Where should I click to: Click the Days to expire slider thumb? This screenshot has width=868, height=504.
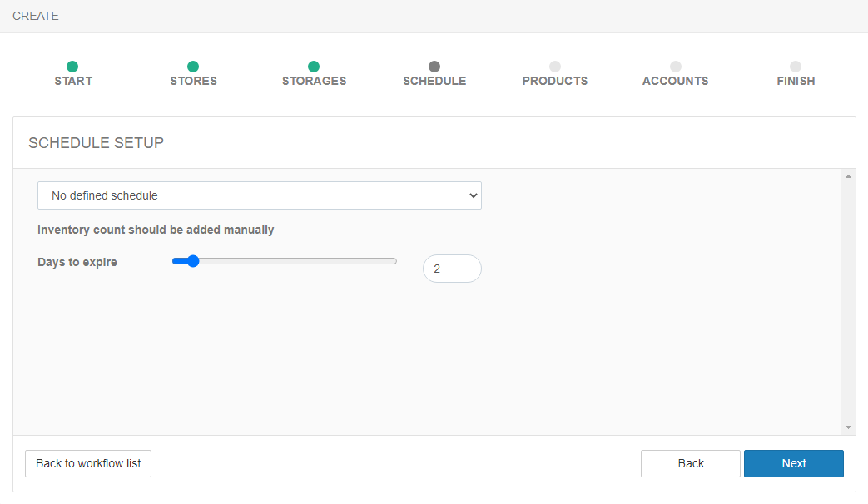193,261
